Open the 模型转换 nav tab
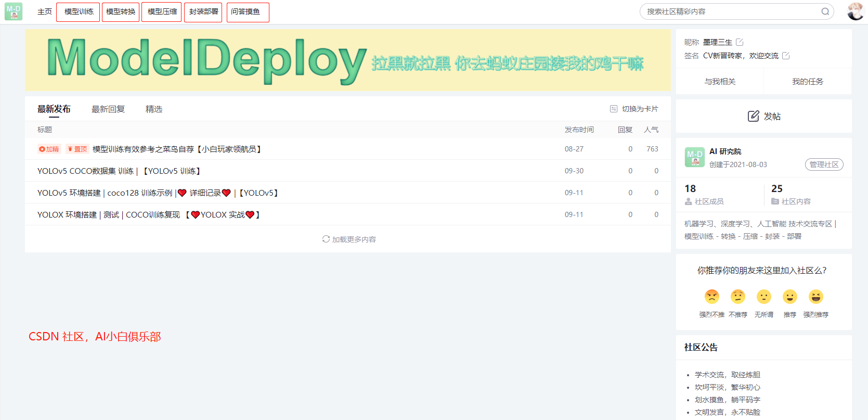This screenshot has width=868, height=420. (x=121, y=11)
